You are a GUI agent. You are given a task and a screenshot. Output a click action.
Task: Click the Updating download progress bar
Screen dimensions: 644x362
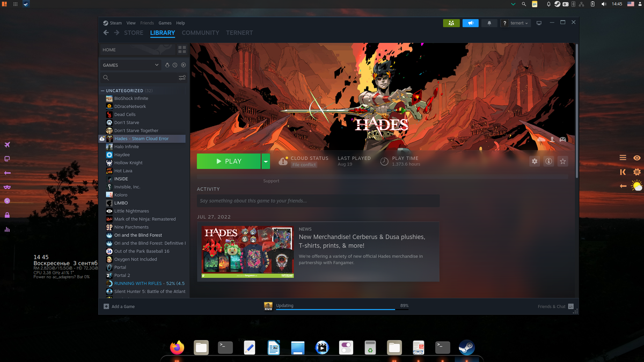click(342, 309)
